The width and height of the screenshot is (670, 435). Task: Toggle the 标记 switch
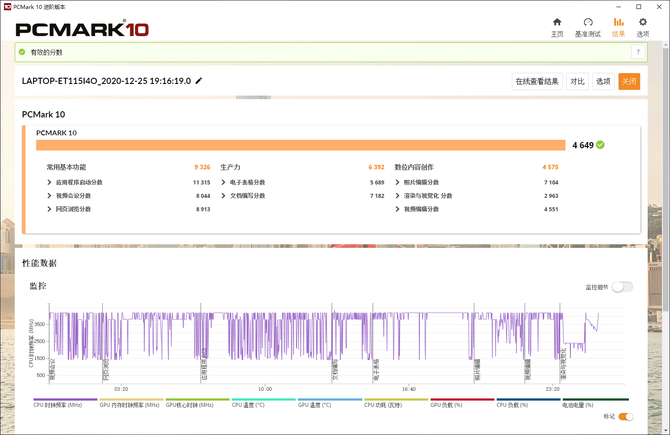coord(625,416)
